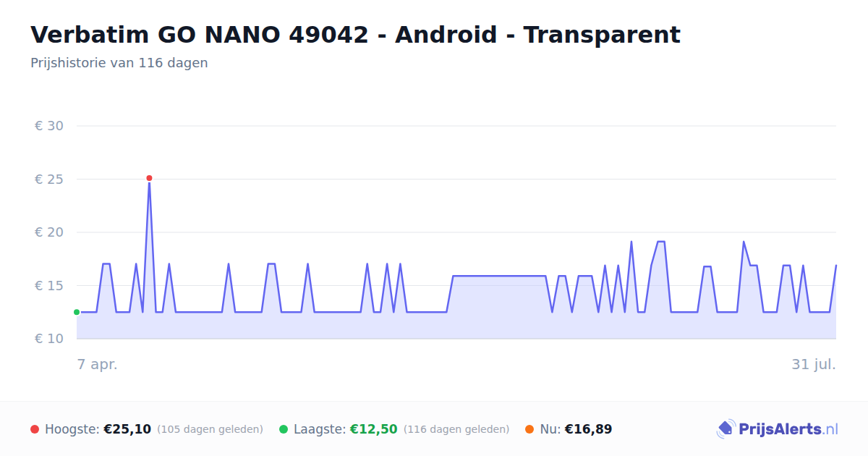Click the green lowest-price dot on chart
Image resolution: width=868 pixels, height=456 pixels.
pyautogui.click(x=77, y=312)
